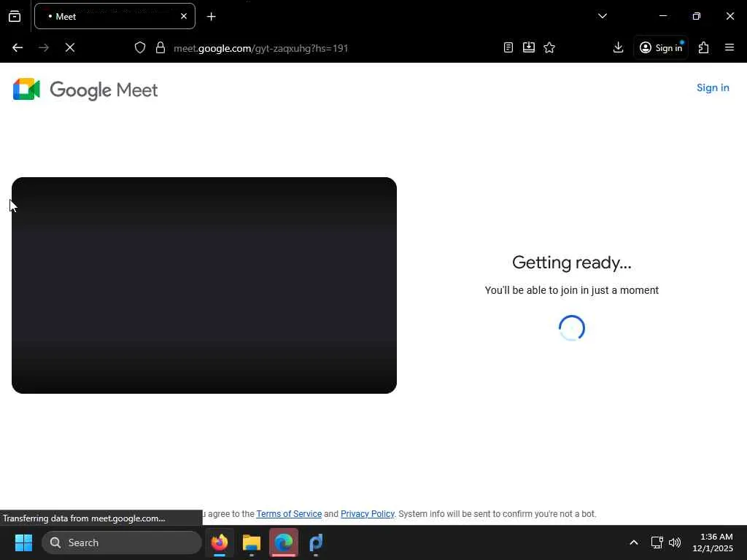The height and width of the screenshot is (560, 747).
Task: Click the Google Meet logo
Action: click(85, 90)
